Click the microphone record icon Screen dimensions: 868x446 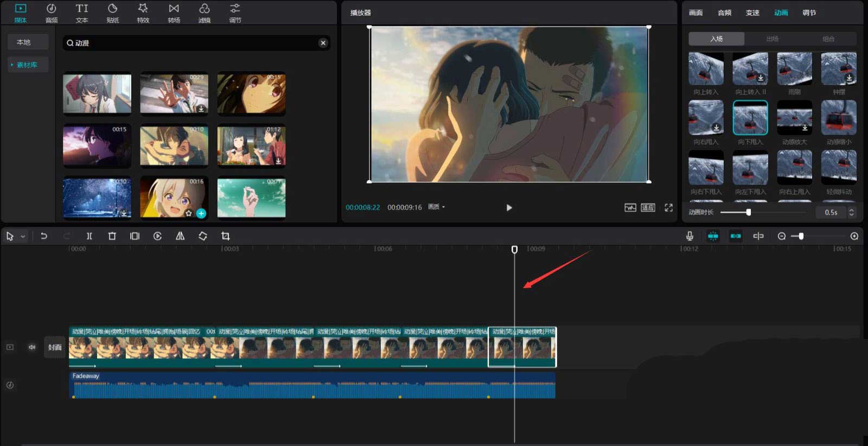[x=690, y=236]
